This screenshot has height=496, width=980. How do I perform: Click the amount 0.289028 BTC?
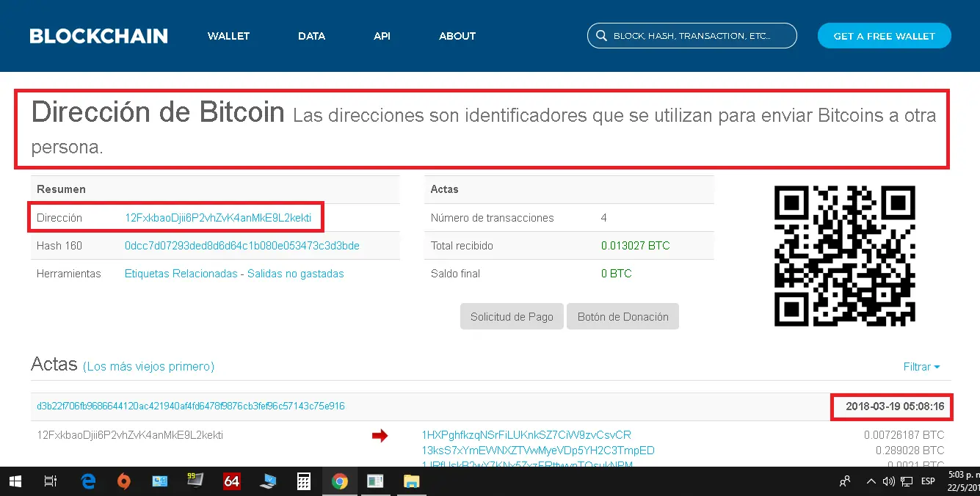pyautogui.click(x=910, y=451)
